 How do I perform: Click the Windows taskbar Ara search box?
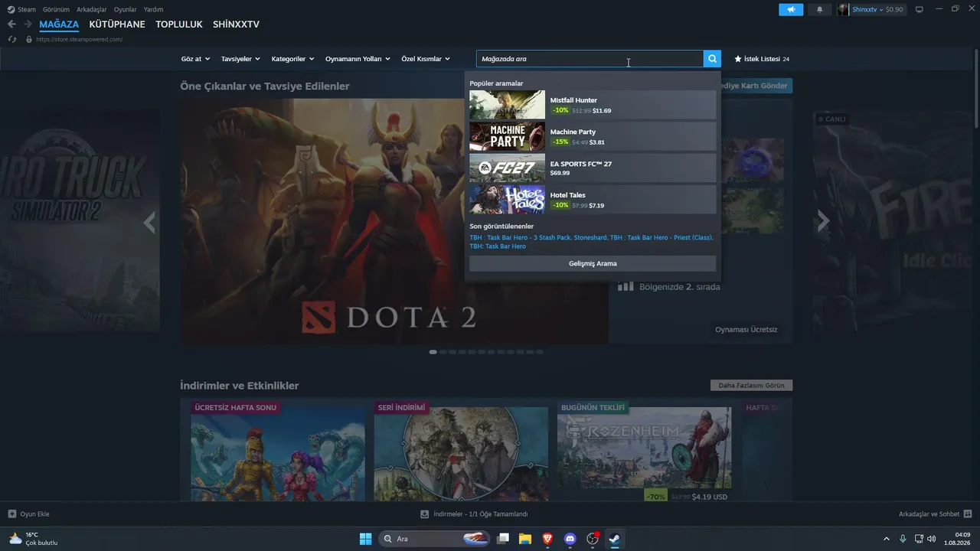(435, 539)
